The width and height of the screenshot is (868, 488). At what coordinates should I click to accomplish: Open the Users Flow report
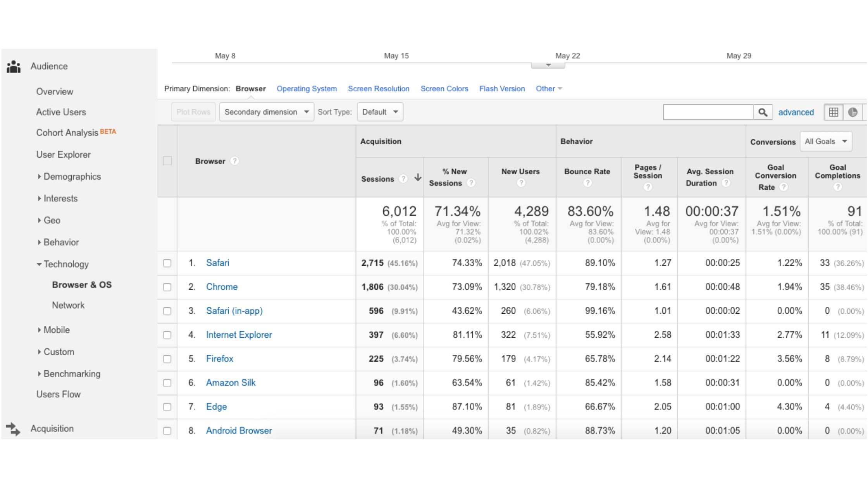[x=59, y=395]
